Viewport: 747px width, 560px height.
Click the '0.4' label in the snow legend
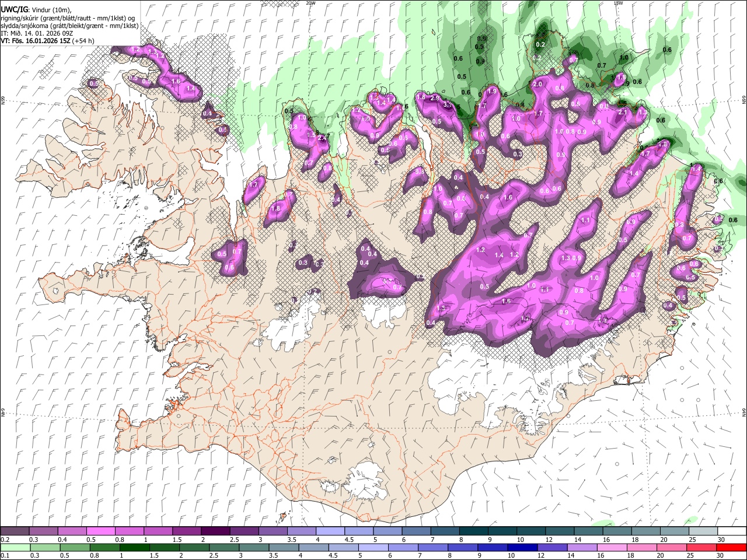[62, 540]
